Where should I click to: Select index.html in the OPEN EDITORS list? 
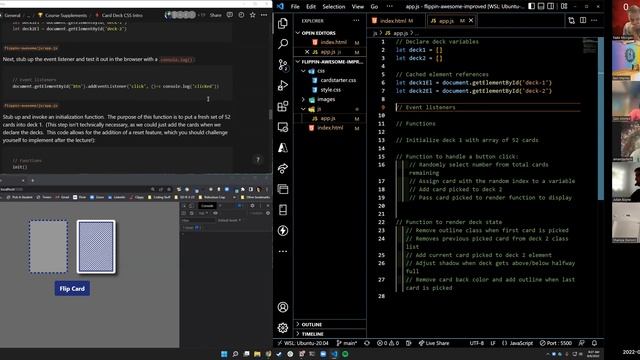pos(333,42)
